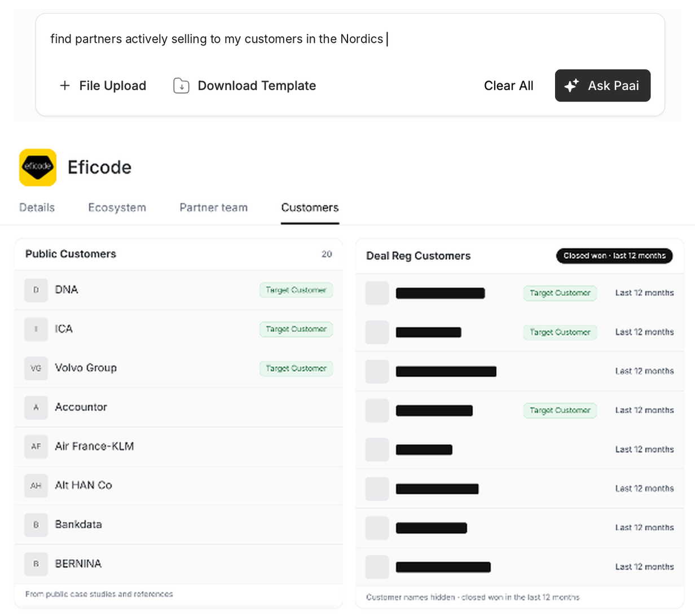
Task: Click the public case studies footnote
Action: click(99, 594)
